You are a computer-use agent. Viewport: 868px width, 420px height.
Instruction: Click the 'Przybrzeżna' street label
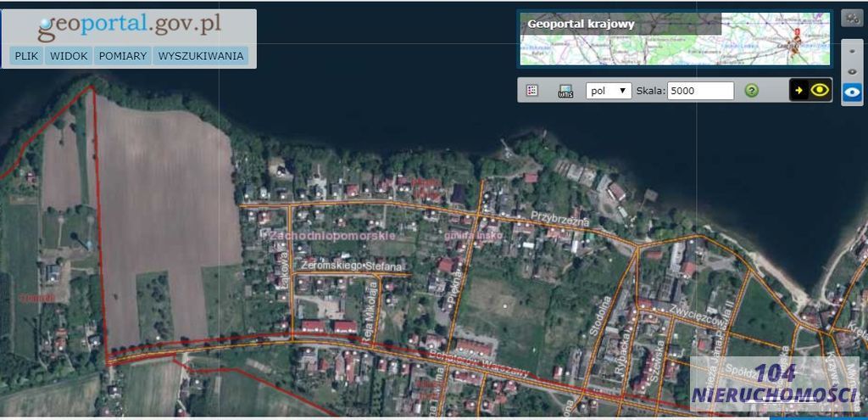coord(560,218)
